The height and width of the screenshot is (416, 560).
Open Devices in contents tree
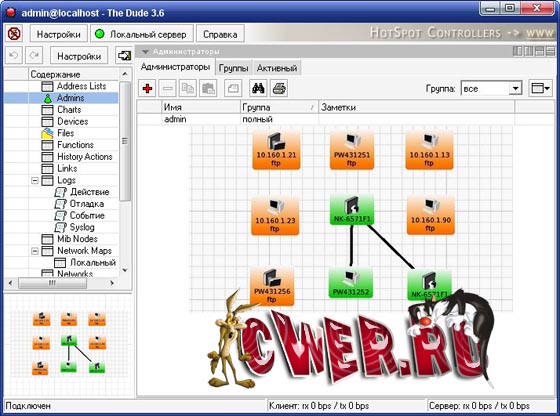[x=72, y=121]
